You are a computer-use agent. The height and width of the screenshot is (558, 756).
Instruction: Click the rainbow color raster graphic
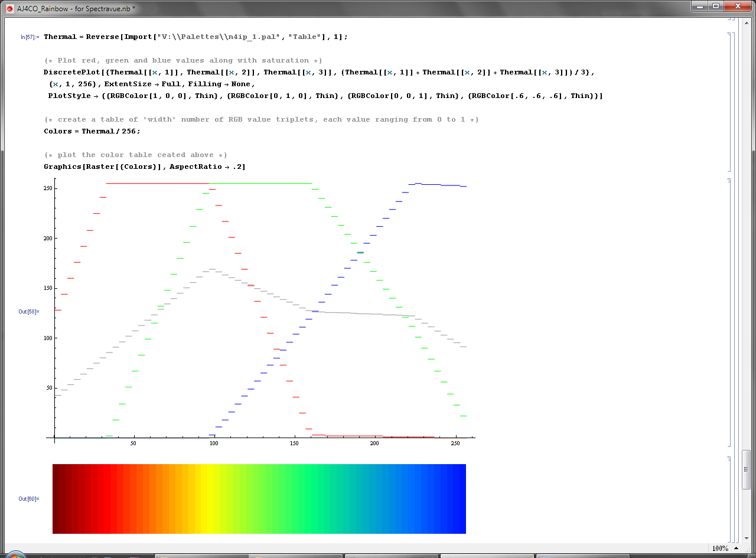click(259, 499)
